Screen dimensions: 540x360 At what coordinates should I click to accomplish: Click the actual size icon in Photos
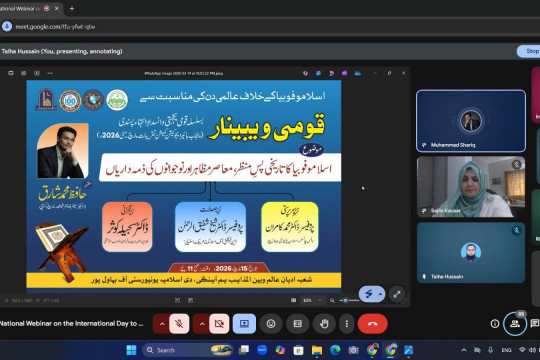click(x=190, y=300)
